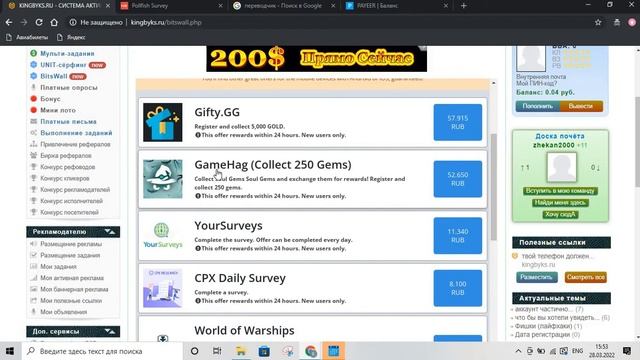Viewport: 640px width, 360px height.
Task: Open Биржа рефералов link
Action: 66,156
